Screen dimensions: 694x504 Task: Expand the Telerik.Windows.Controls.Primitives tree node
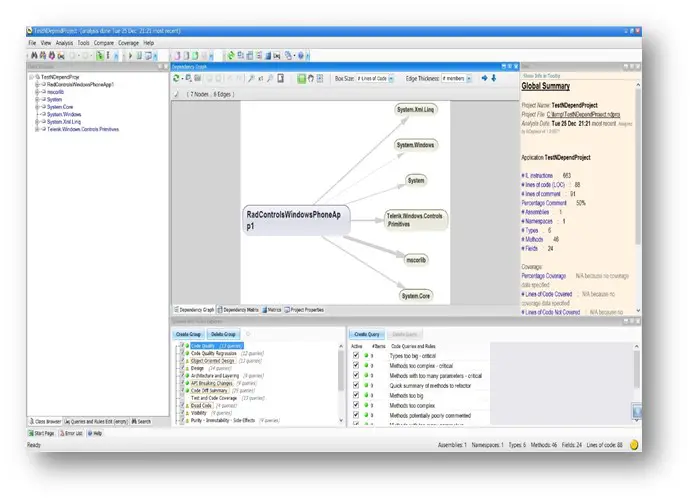click(37, 129)
